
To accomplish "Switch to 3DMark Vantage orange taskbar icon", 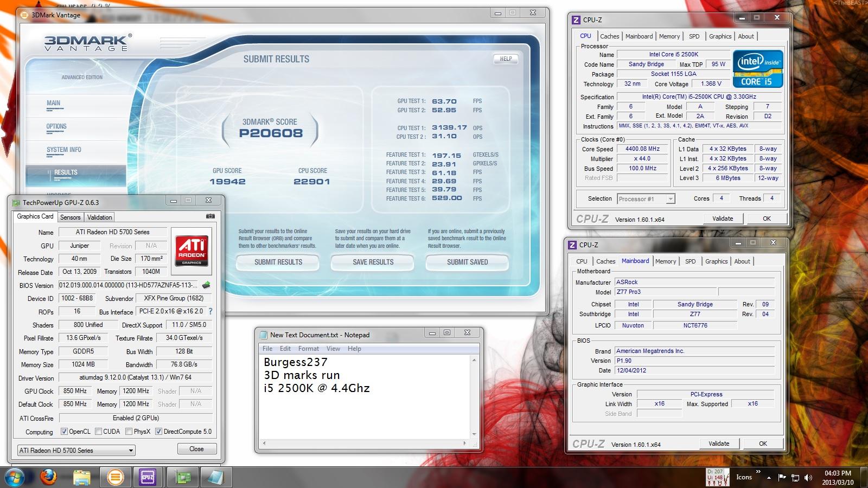I will 115,477.
